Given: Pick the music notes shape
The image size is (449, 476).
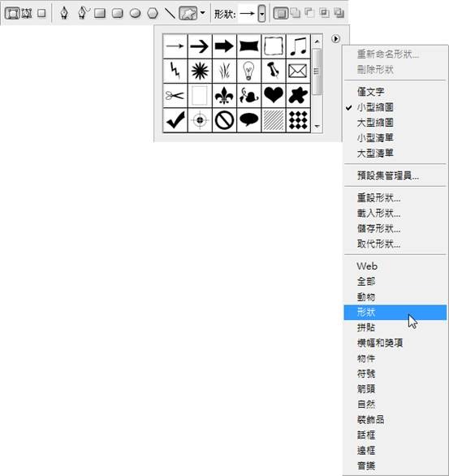Looking at the screenshot, I should (x=298, y=46).
